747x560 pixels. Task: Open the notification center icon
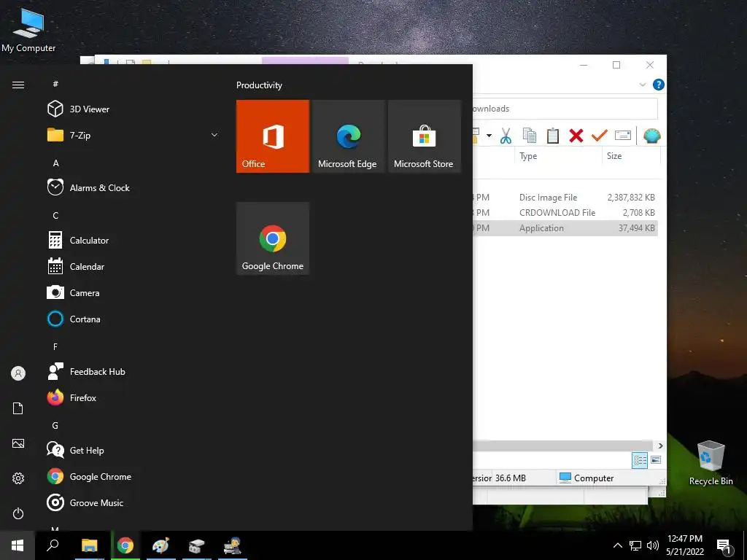tap(724, 546)
